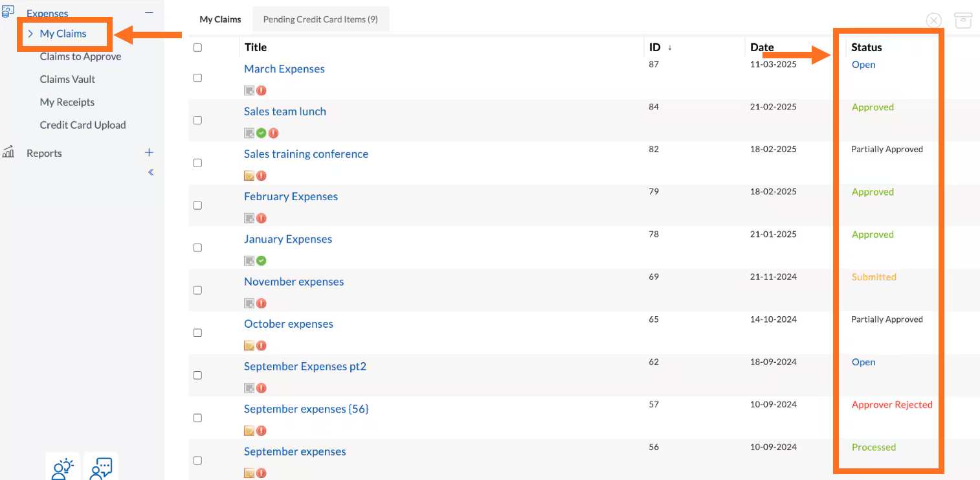Click the ID value 87
Viewport: 980px width, 480px height.
click(x=654, y=65)
